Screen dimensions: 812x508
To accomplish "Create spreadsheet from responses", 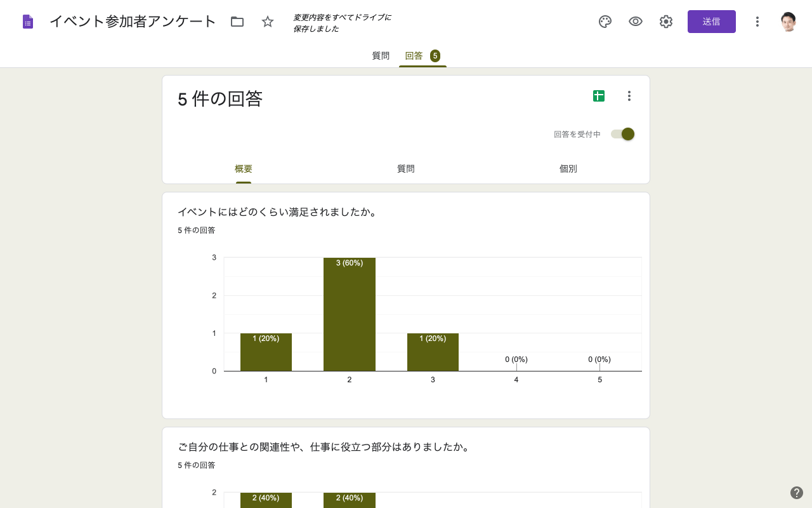I will tap(599, 96).
